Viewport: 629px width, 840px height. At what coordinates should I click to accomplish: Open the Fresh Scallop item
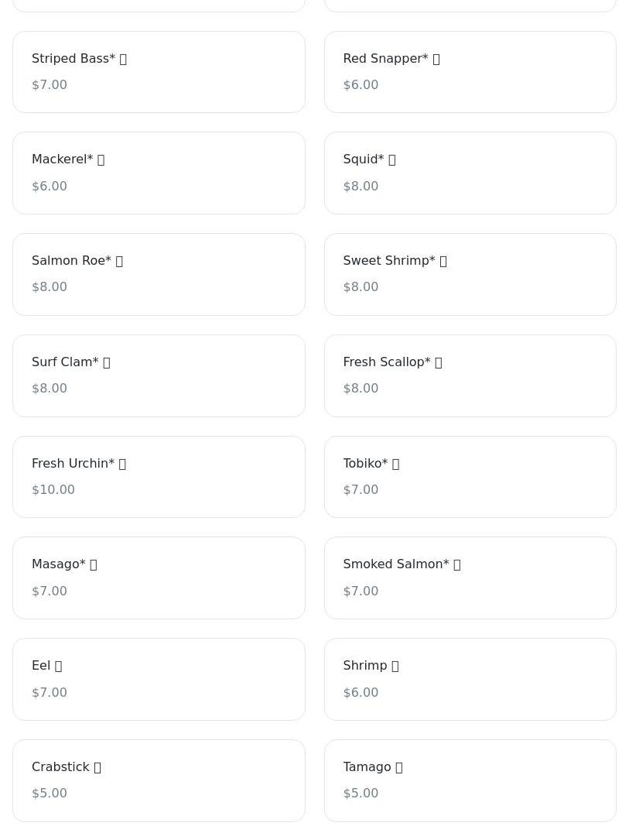[x=470, y=375]
